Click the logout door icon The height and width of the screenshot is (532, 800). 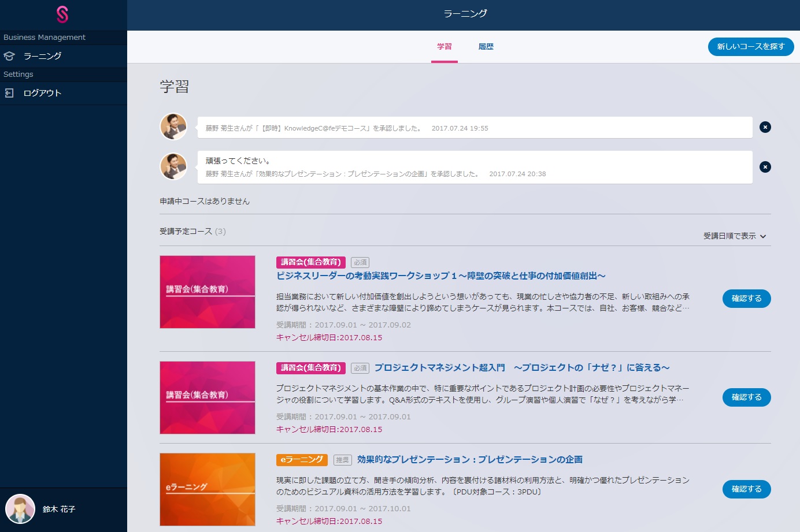coord(9,93)
